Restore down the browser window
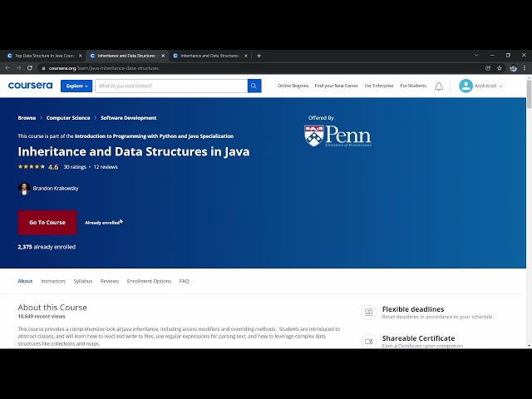 pos(508,55)
